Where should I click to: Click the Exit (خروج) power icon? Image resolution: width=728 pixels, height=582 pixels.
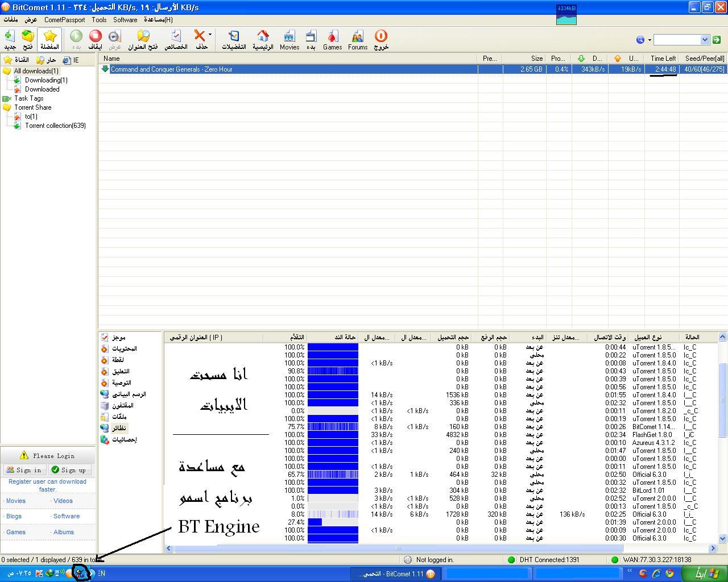pyautogui.click(x=381, y=40)
